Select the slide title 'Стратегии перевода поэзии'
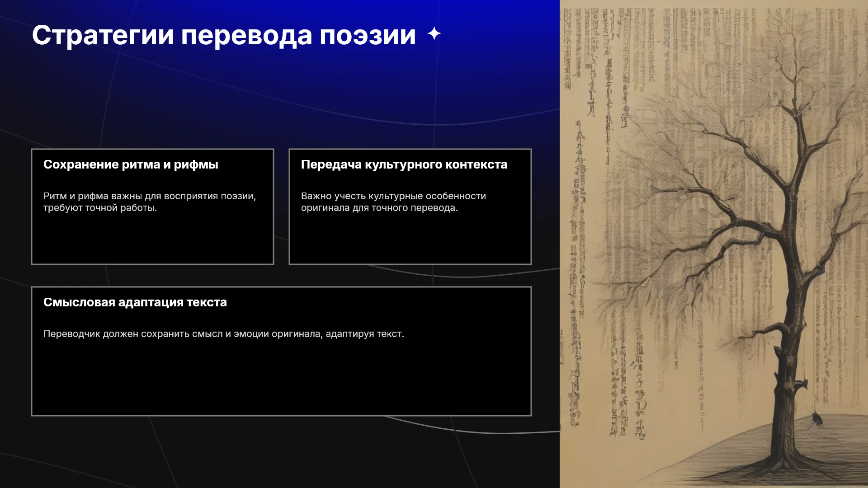868x488 pixels. 224,35
